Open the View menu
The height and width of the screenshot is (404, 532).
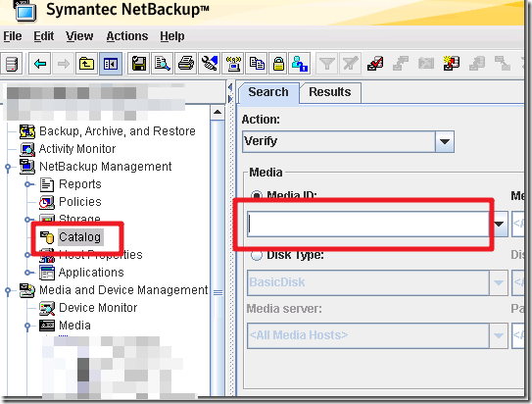tap(79, 36)
